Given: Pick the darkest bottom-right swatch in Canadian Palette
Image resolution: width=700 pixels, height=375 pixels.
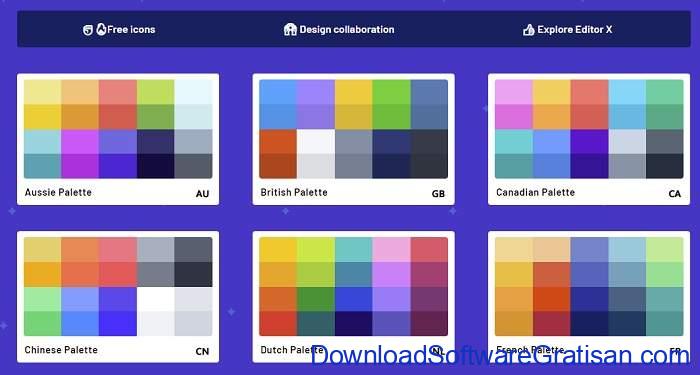Looking at the screenshot, I should pyautogui.click(x=664, y=166).
